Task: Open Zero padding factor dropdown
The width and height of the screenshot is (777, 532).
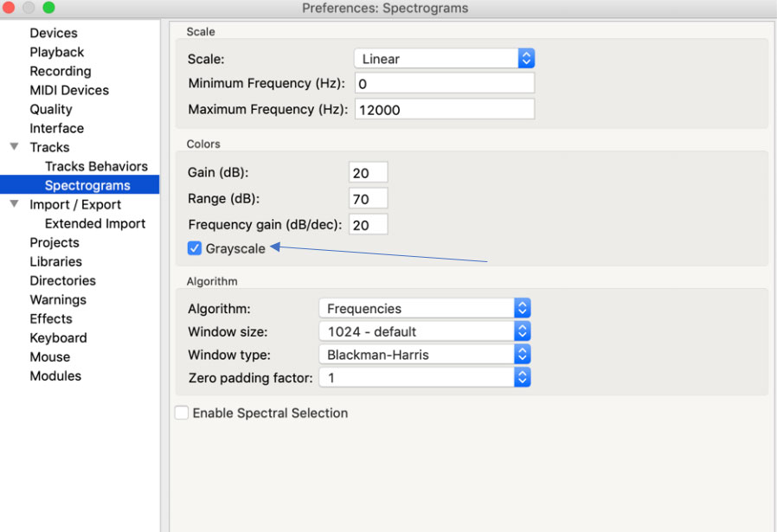Action: [x=424, y=378]
